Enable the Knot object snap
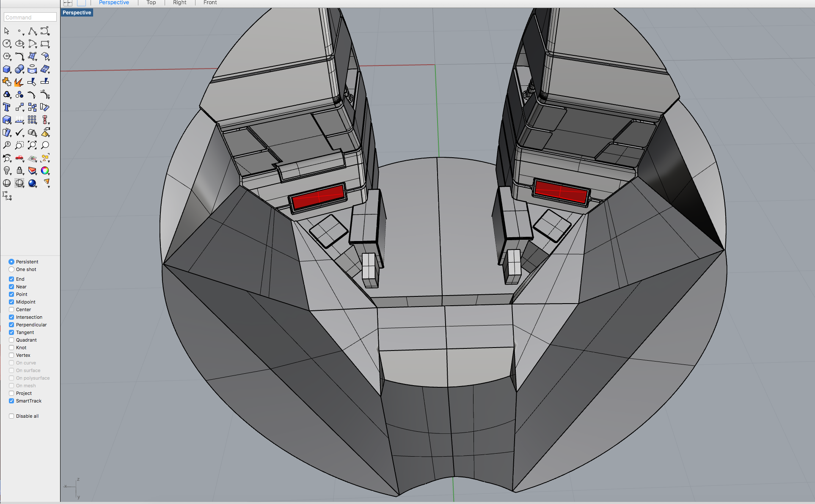Screen dimensions: 815x504 (x=11, y=348)
